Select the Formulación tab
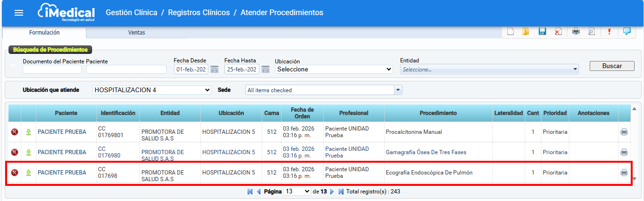 tap(44, 33)
